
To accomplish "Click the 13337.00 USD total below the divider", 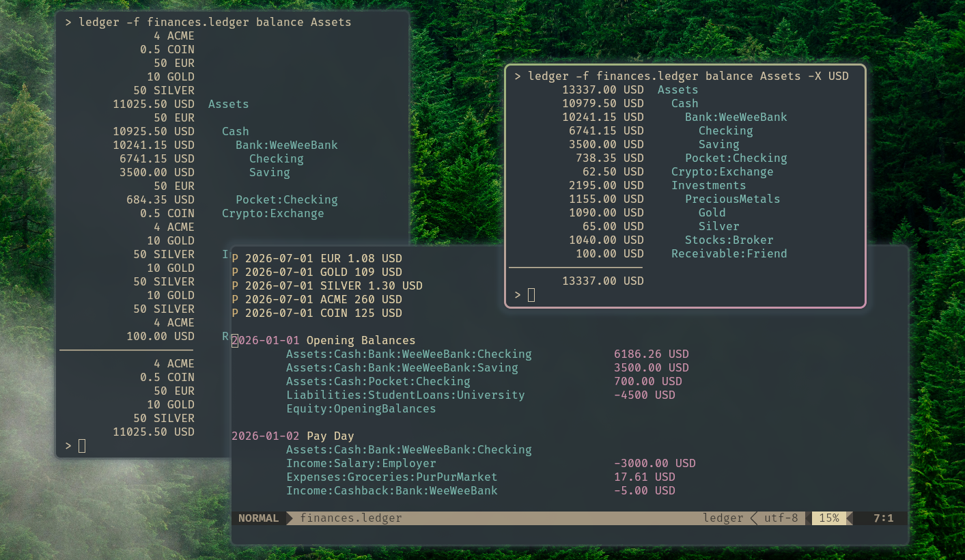I will click(x=603, y=281).
